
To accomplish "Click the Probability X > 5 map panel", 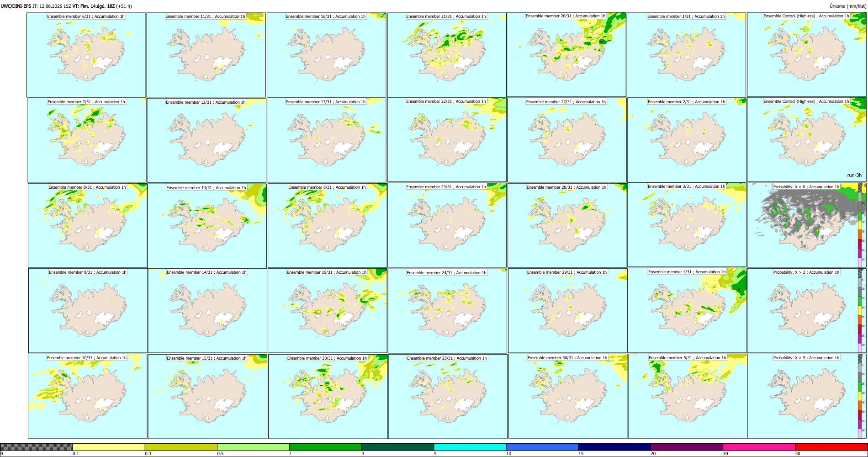I will pos(807,396).
